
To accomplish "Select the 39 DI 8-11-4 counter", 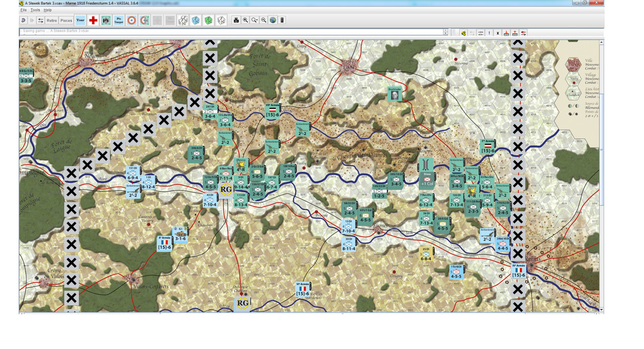I will (x=349, y=244).
